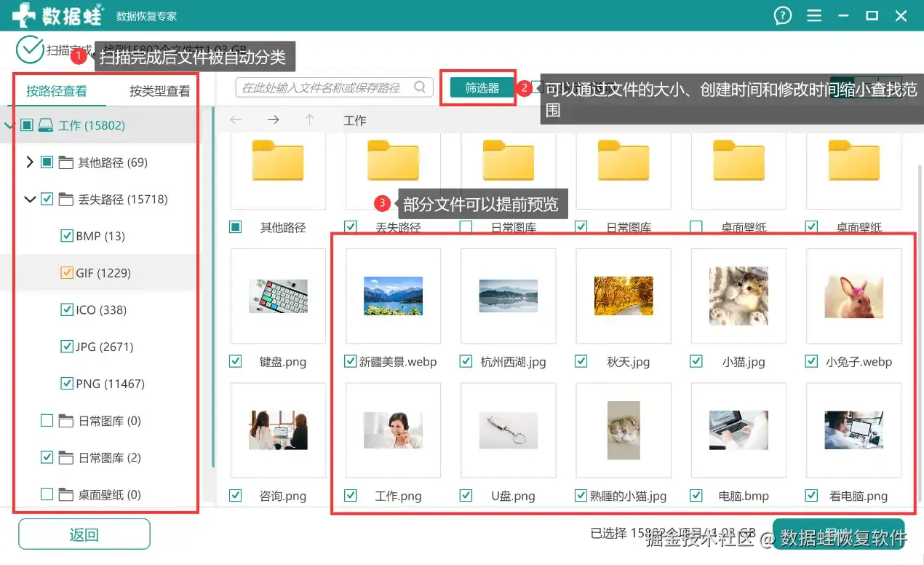Select the JPG (2671) row label

point(105,347)
